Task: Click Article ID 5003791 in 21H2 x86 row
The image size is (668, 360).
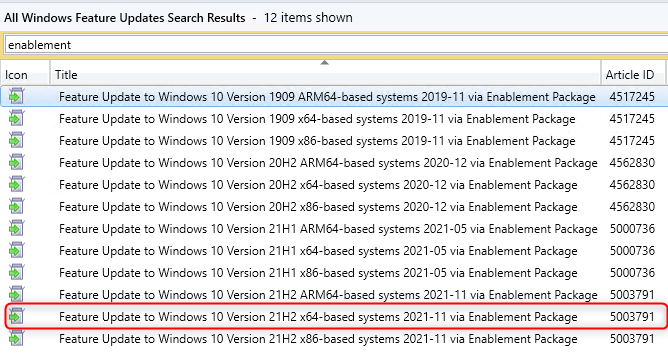Action: pyautogui.click(x=632, y=339)
